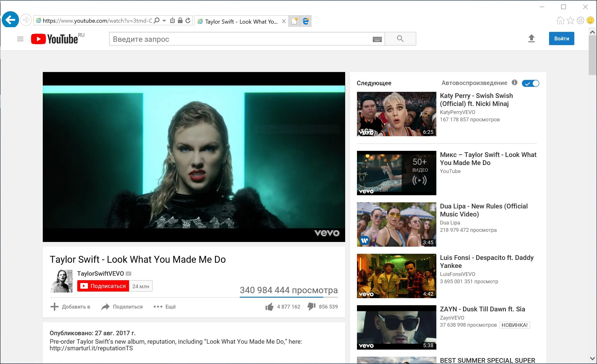Click the browser Forward arrow button

[x=26, y=20]
